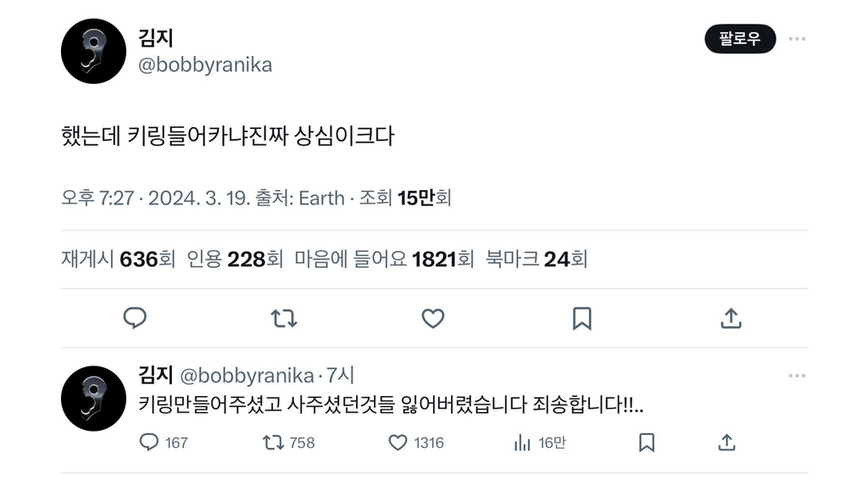Open the @bobbyranika handle in tweet header
The image size is (868, 480).
click(x=204, y=65)
